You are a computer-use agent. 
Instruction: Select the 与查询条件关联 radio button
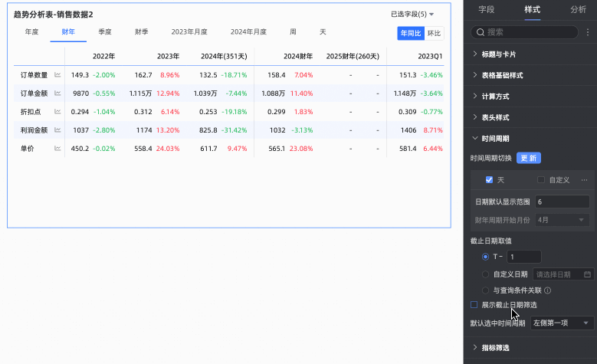[x=485, y=290]
